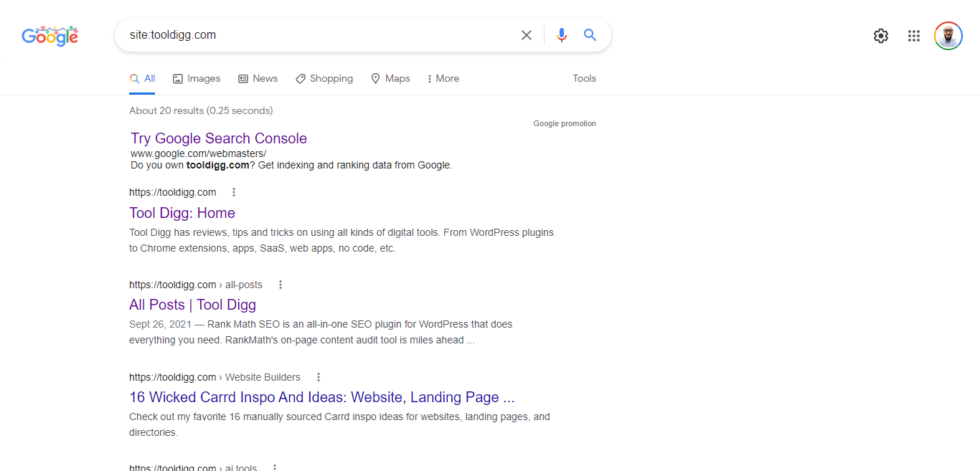Open three-dot menu for all-posts result
Viewport: 980px width, 471px height.
[281, 285]
